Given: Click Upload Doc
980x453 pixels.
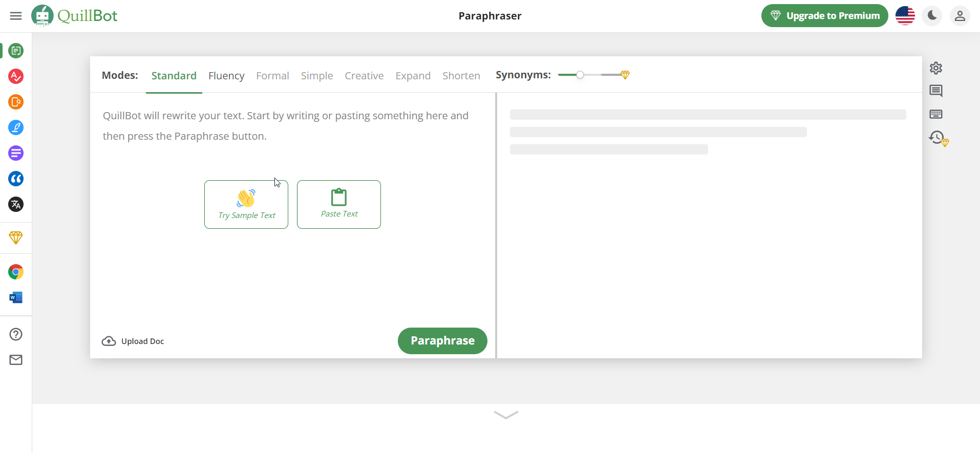Looking at the screenshot, I should [x=133, y=341].
